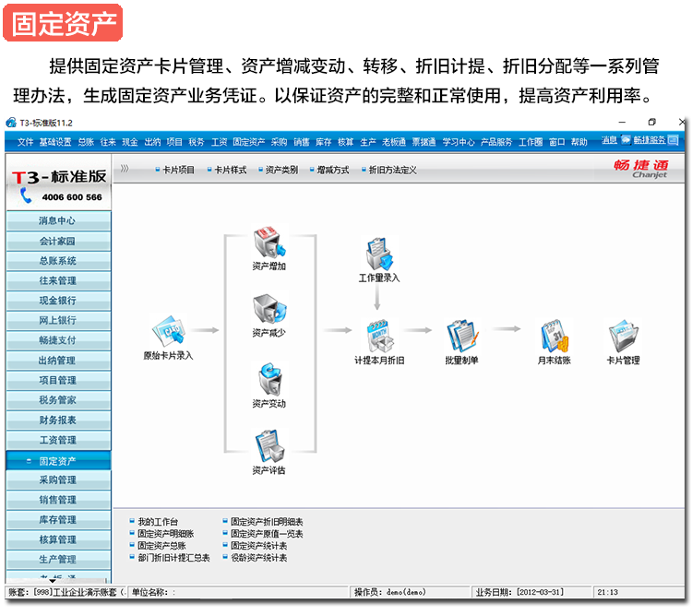Click the 折旧方法定义 link
692x616 pixels.
click(392, 170)
